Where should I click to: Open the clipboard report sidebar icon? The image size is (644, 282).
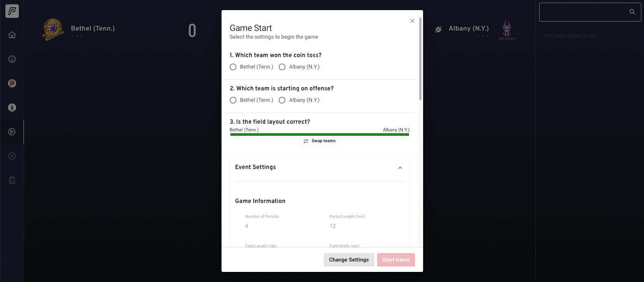click(12, 180)
